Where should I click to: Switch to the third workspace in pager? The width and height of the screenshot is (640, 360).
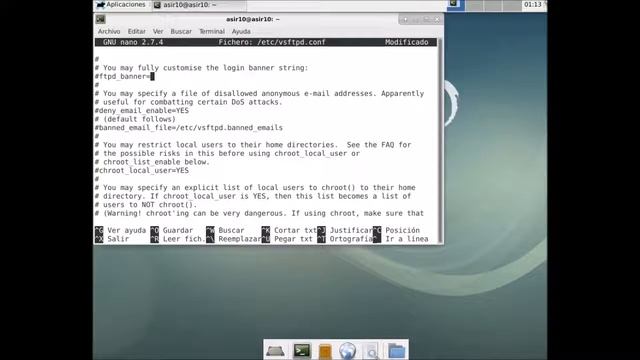coord(493,5)
